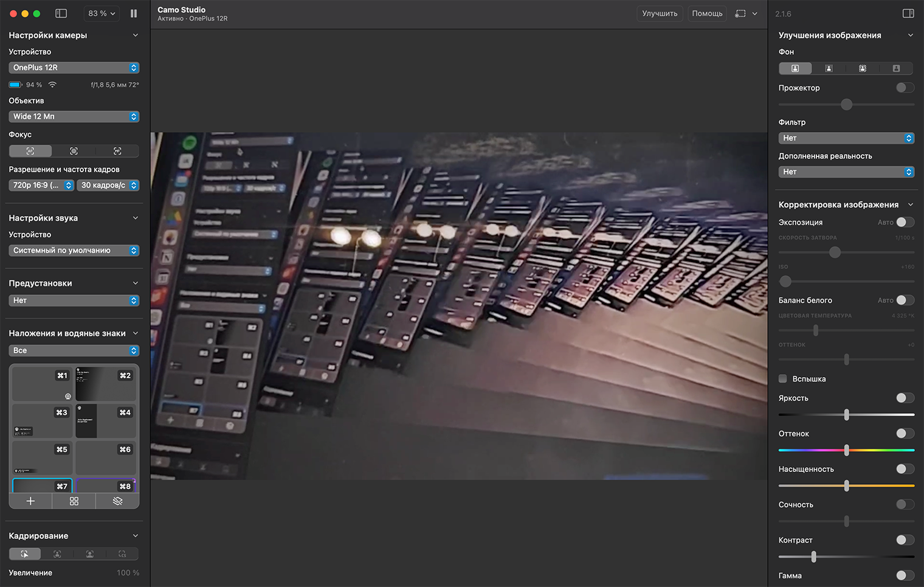The width and height of the screenshot is (924, 587).
Task: Click the Контраст slider handle
Action: point(813,557)
